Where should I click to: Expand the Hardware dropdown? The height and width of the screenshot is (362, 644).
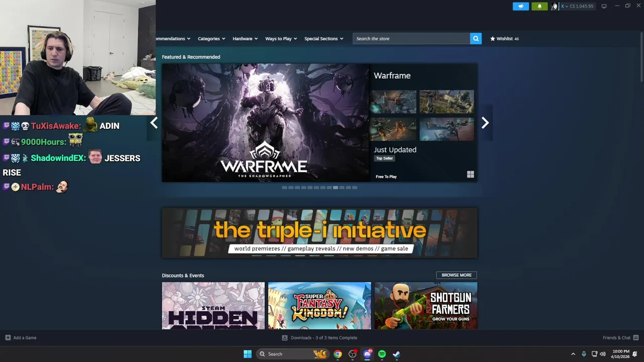(x=245, y=39)
